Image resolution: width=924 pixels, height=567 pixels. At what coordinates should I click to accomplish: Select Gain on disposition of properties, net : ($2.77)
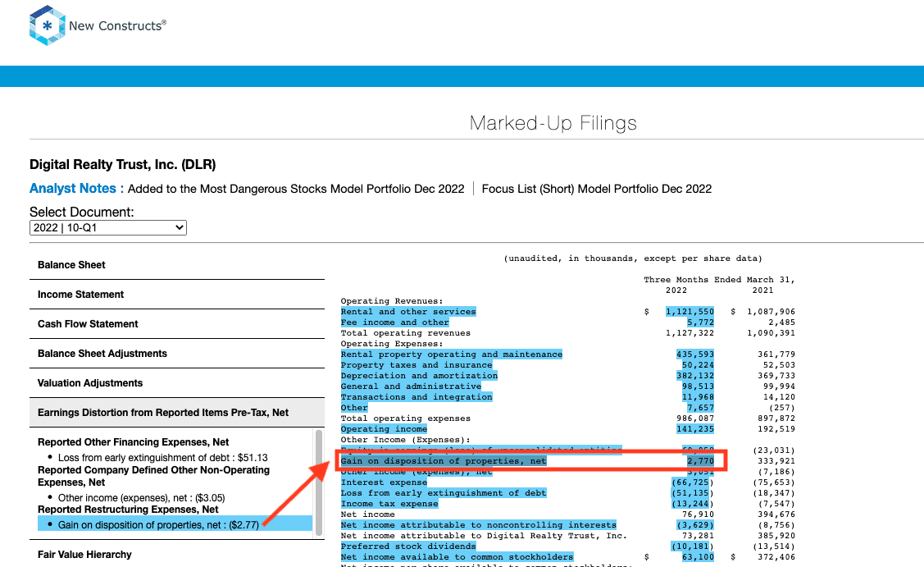point(175,524)
